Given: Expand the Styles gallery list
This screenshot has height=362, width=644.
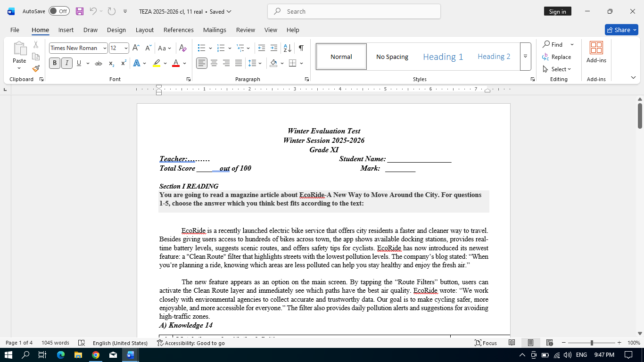Looking at the screenshot, I should [525, 57].
